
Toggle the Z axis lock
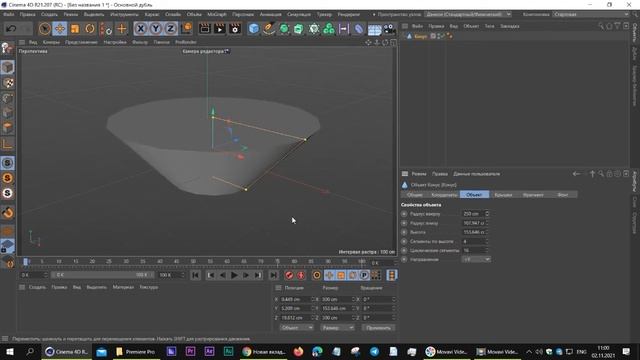tap(171, 29)
